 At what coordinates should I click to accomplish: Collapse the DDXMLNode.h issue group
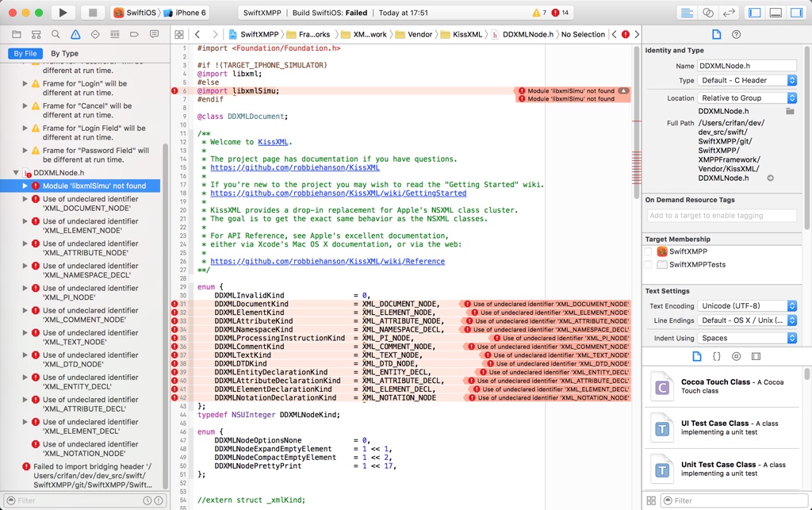16,173
